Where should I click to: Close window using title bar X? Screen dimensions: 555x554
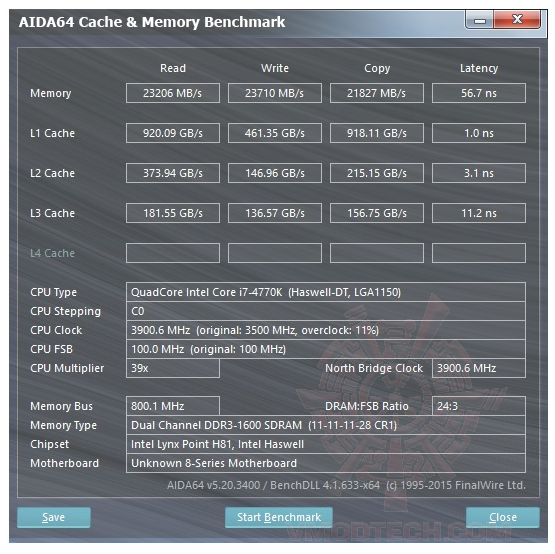pos(517,19)
